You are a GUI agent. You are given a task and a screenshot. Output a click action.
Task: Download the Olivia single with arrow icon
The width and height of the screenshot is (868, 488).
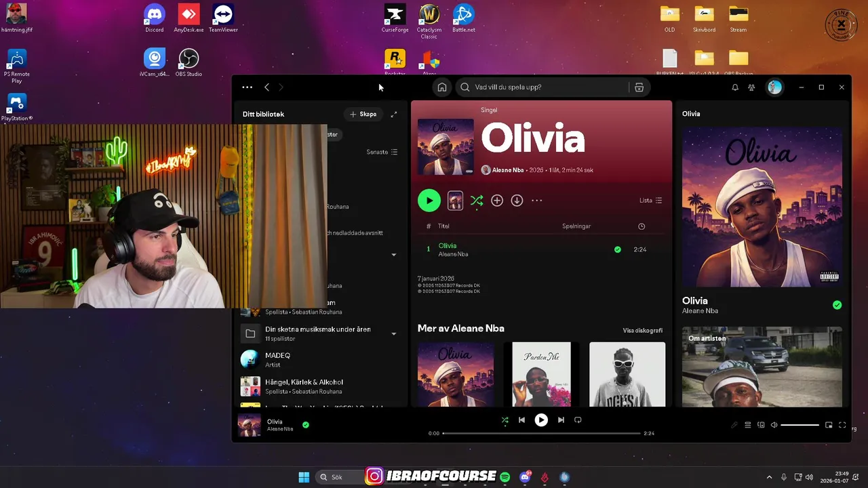tap(517, 201)
